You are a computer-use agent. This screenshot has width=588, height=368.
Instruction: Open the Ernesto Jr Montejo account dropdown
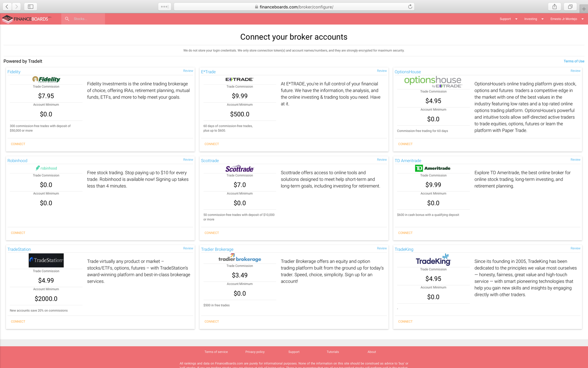click(x=567, y=19)
